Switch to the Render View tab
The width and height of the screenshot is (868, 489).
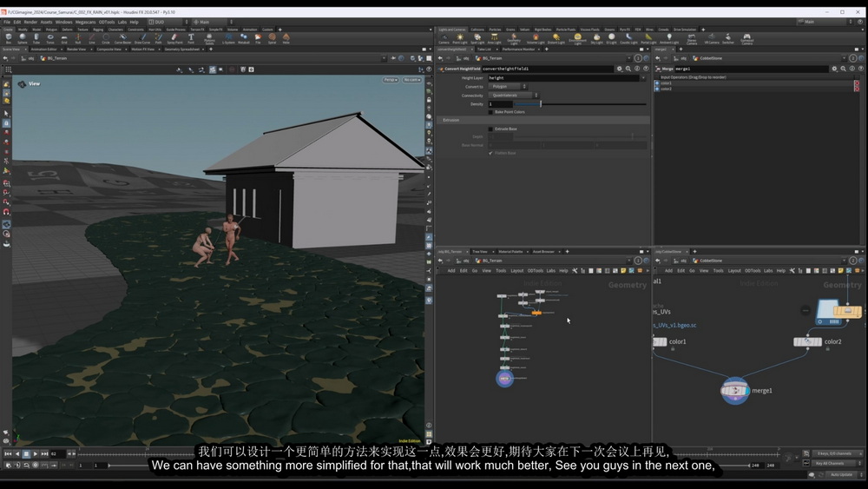(x=76, y=50)
